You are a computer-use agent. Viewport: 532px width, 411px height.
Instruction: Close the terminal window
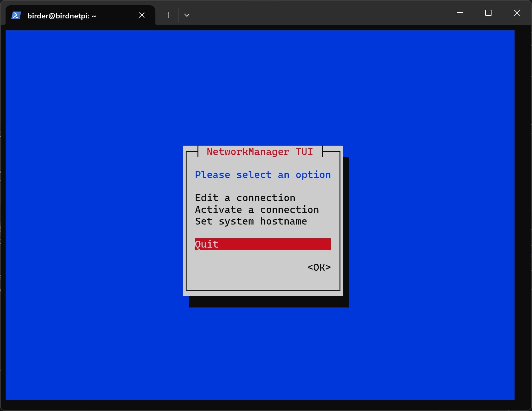coord(517,13)
